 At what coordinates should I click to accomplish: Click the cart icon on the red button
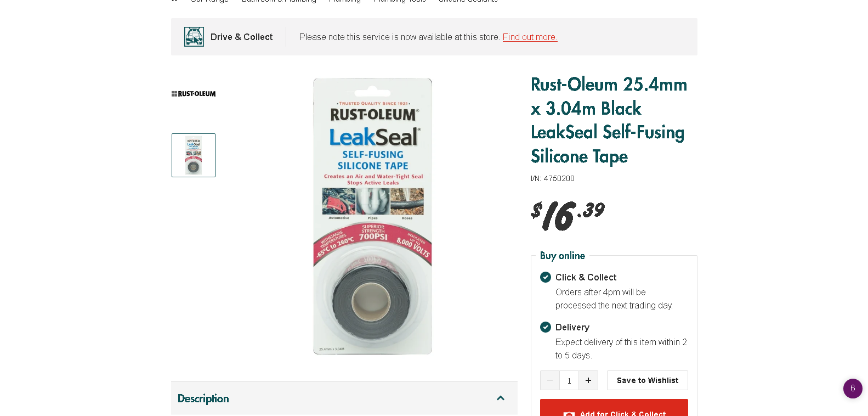click(569, 413)
